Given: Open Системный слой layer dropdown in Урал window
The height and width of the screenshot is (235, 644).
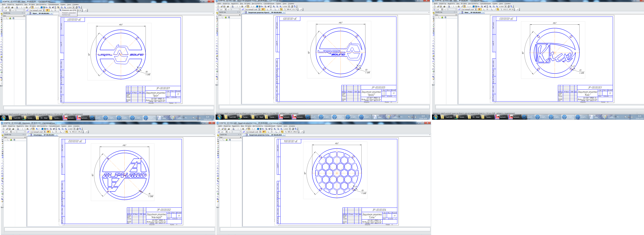Looking at the screenshot, I should tap(43, 10).
